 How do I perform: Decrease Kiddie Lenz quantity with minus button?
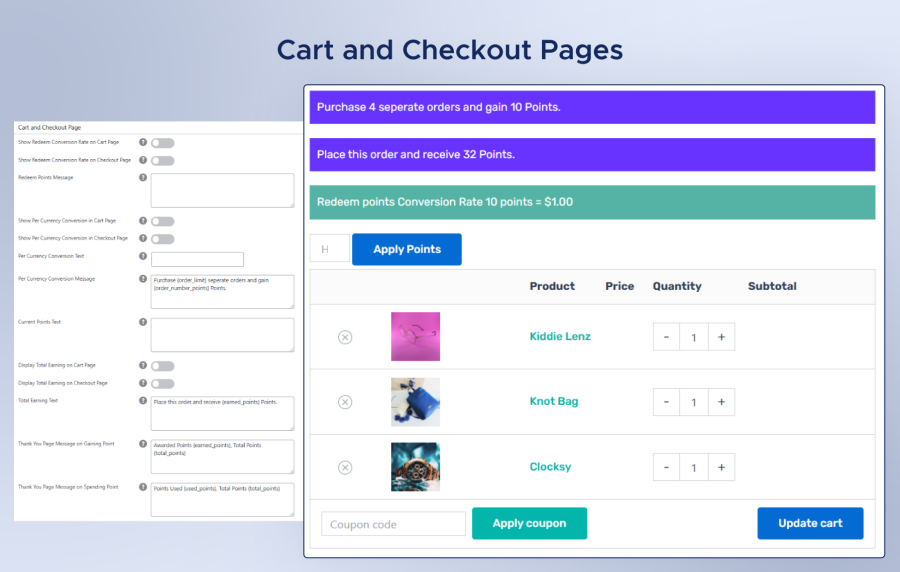click(x=666, y=337)
